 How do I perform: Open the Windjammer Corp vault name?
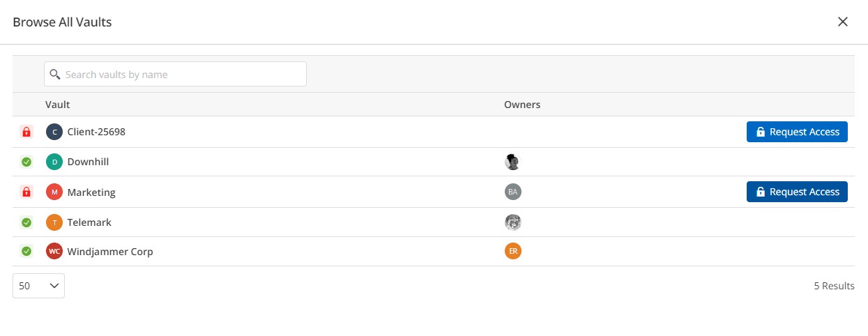tap(110, 252)
